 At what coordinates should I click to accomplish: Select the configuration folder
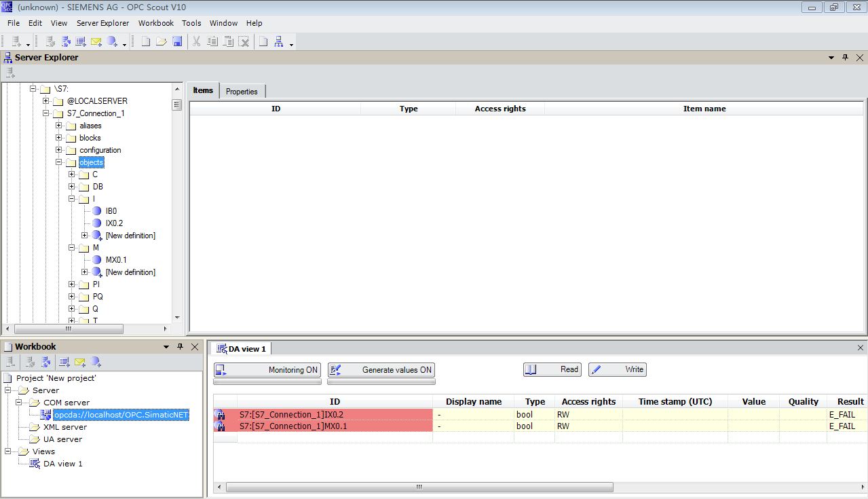click(x=100, y=150)
